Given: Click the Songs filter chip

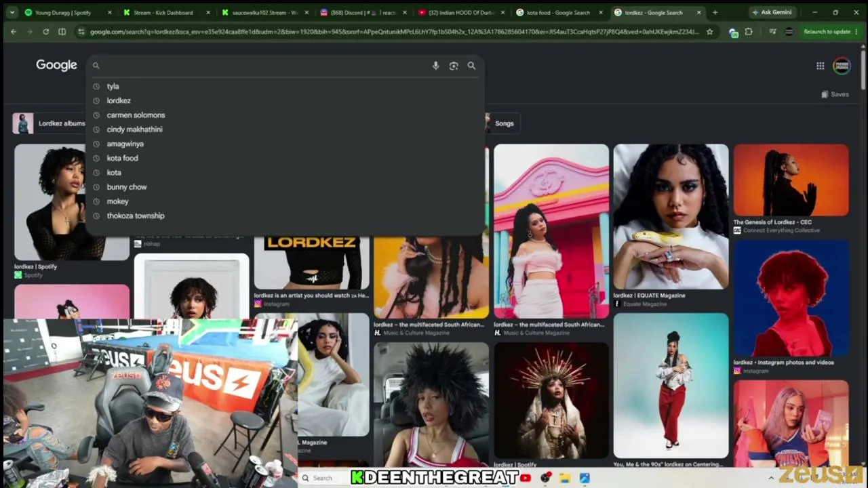Looking at the screenshot, I should 504,123.
